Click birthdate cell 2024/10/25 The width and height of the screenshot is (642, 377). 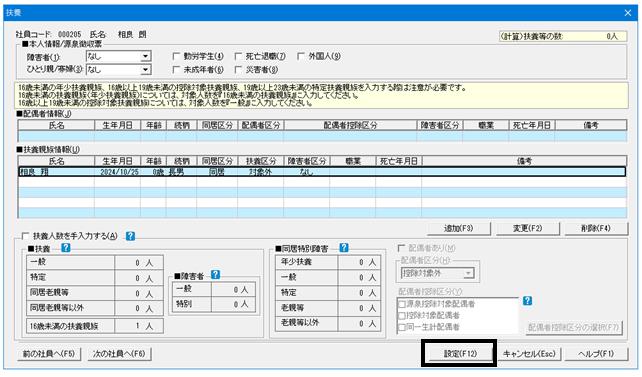[x=119, y=172]
